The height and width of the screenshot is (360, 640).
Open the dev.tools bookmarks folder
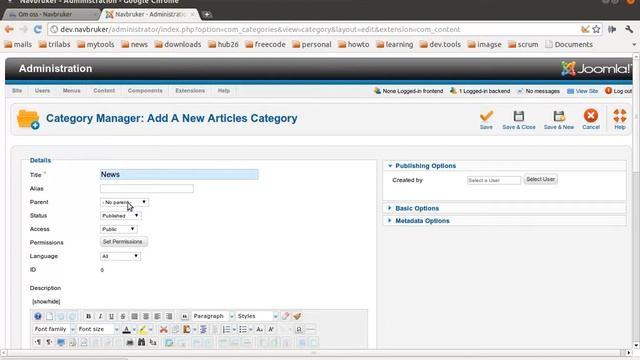point(440,44)
